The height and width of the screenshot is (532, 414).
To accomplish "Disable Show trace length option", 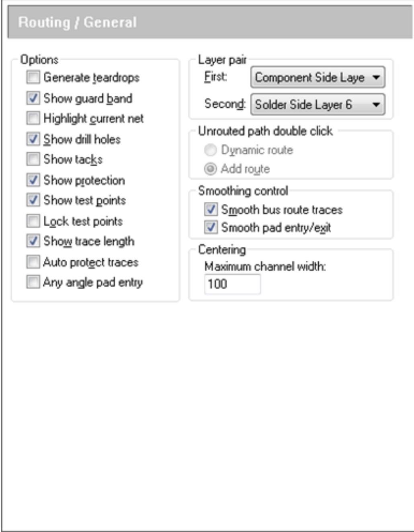I will [x=33, y=241].
